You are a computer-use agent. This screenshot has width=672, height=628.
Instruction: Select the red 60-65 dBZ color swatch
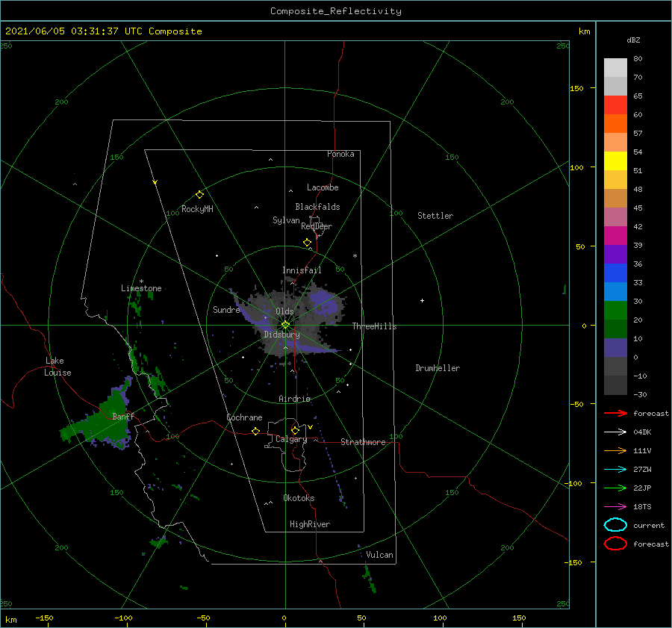pos(615,105)
